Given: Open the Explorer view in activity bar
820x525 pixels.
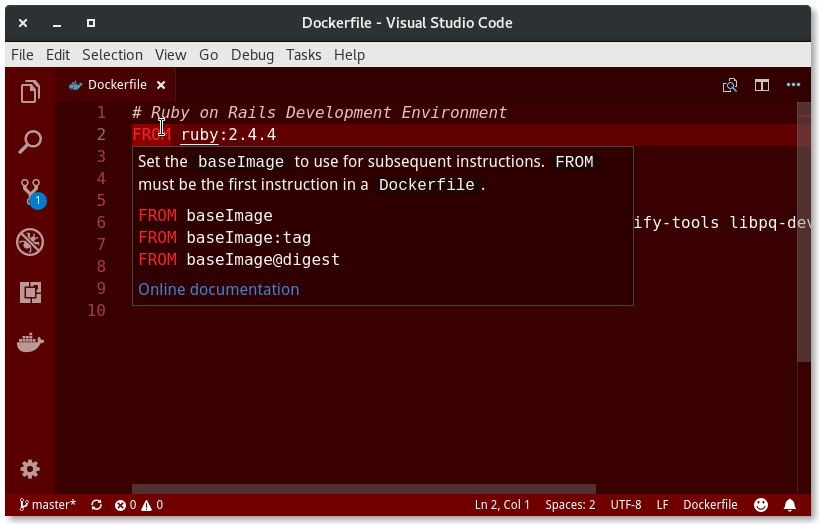Looking at the screenshot, I should [x=30, y=92].
